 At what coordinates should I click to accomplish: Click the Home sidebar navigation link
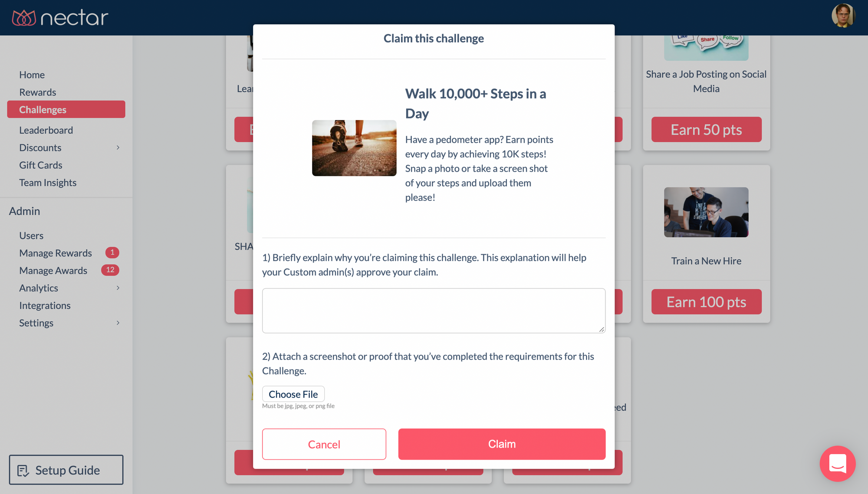tap(32, 74)
